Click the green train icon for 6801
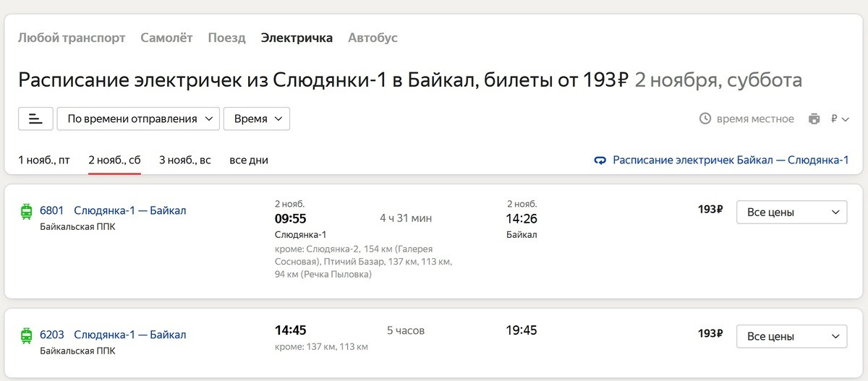The image size is (868, 381). tap(27, 211)
